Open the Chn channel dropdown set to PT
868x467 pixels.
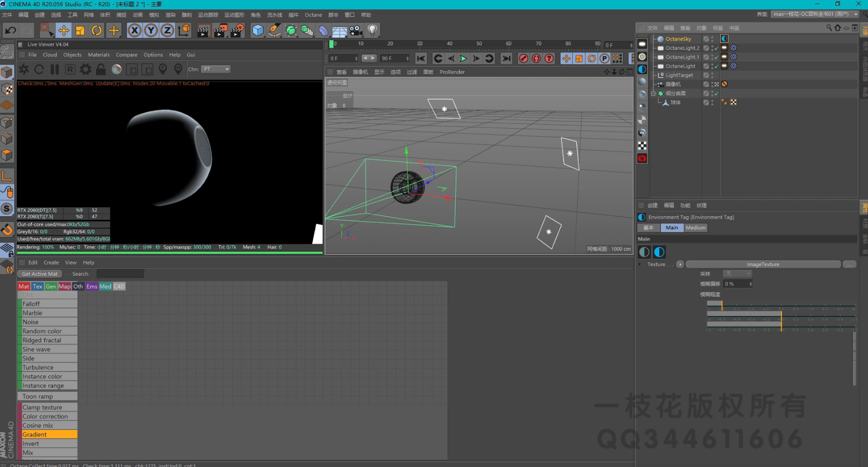(x=216, y=69)
